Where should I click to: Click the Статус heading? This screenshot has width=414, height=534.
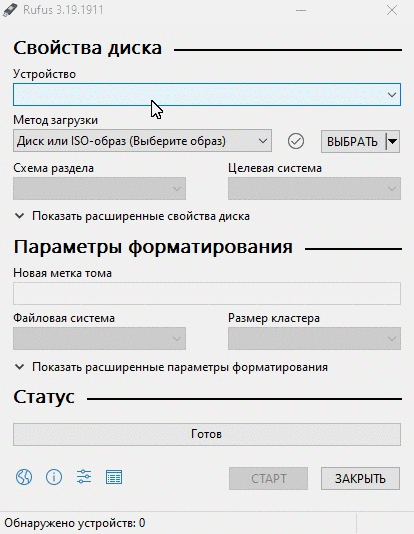tap(44, 397)
